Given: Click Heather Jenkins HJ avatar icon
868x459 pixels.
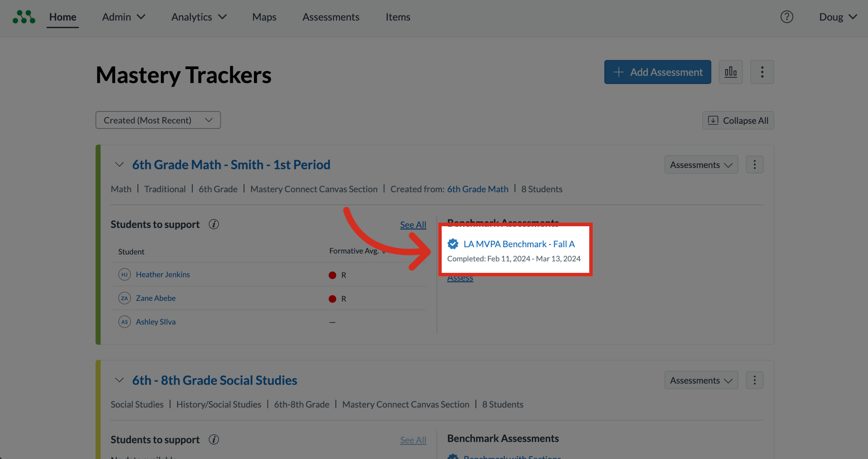Looking at the screenshot, I should point(124,274).
